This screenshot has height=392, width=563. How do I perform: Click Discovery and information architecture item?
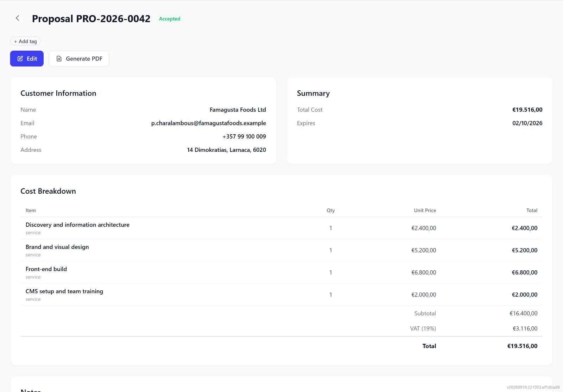pos(77,225)
